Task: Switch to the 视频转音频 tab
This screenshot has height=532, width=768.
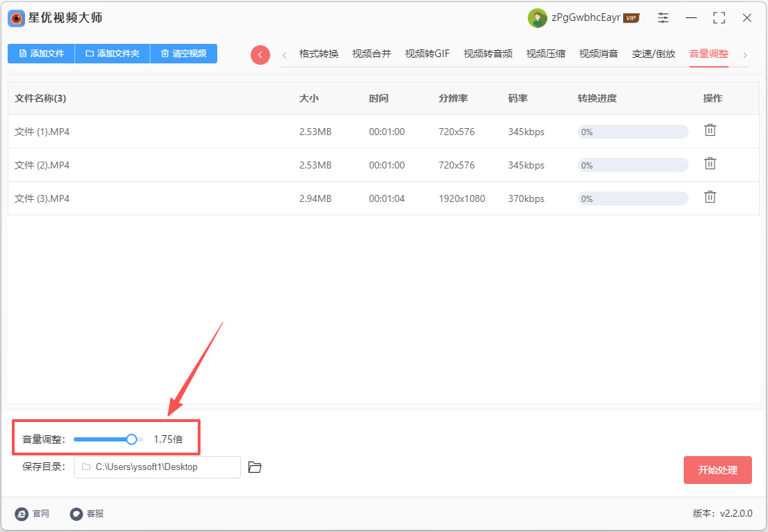Action: click(x=488, y=54)
